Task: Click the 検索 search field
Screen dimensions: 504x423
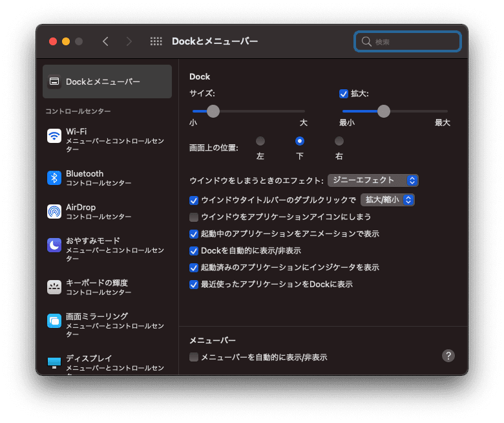Action: (x=408, y=41)
